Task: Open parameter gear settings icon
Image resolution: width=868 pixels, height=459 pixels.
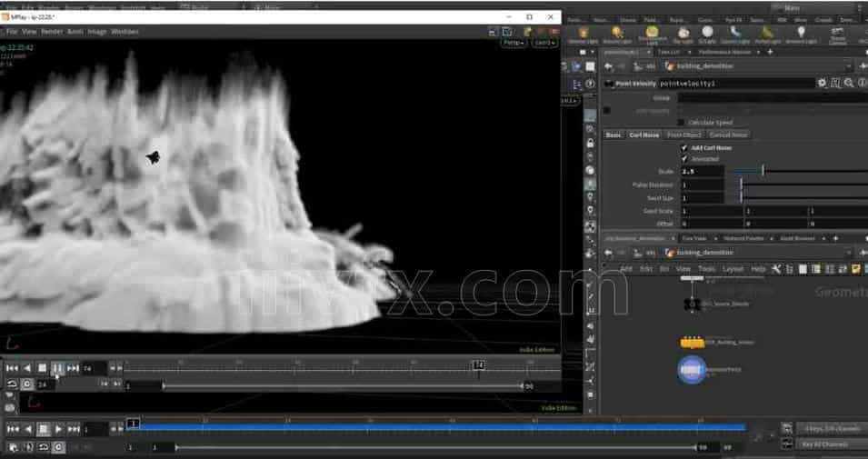Action: pos(822,83)
